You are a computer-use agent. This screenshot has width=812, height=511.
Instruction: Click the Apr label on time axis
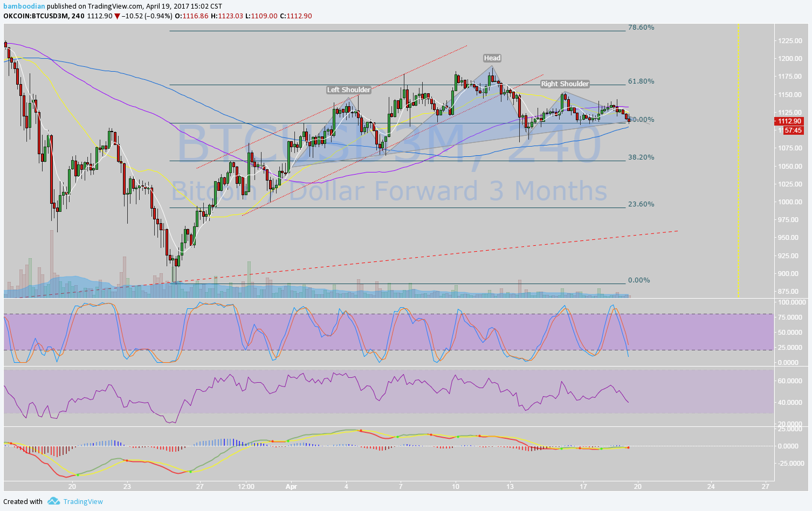pyautogui.click(x=291, y=486)
